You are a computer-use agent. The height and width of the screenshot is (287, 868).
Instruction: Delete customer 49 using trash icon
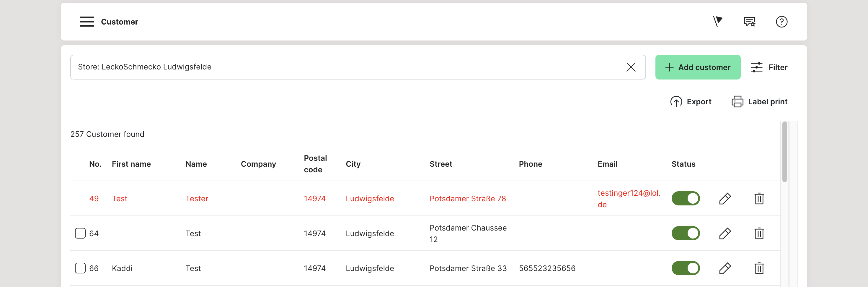pyautogui.click(x=759, y=199)
